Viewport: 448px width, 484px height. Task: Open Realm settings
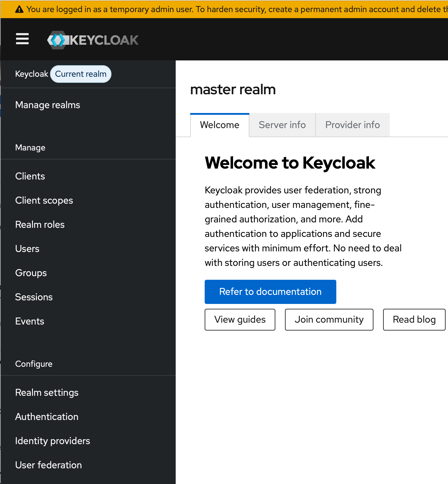coord(47,392)
